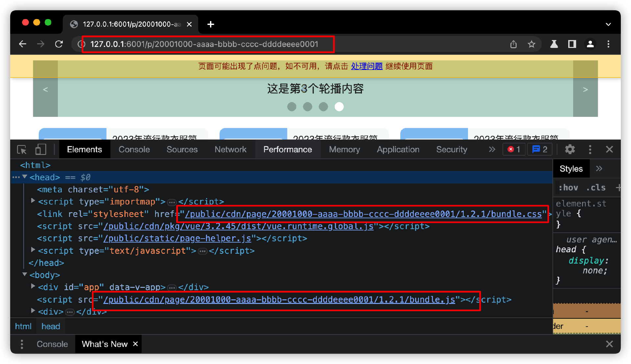Click the error count badge

(x=514, y=150)
